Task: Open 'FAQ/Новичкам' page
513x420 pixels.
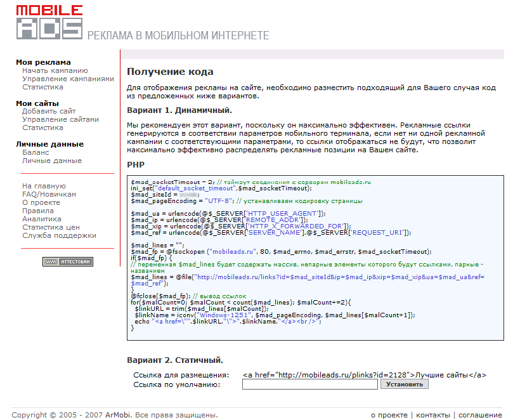Action: point(49,194)
